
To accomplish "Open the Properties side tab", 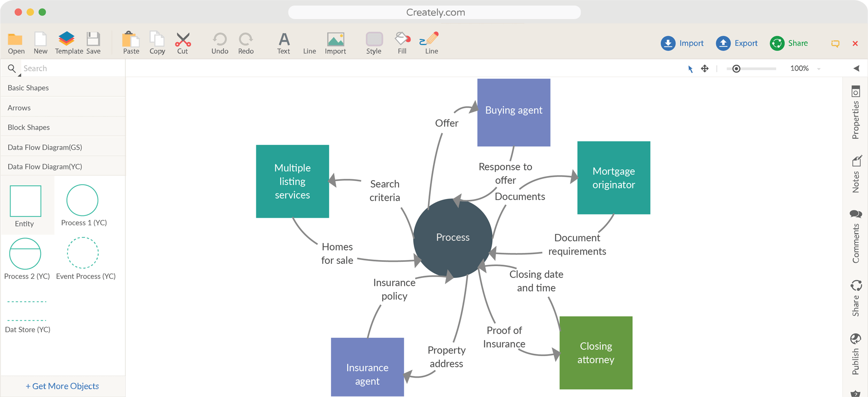I will click(x=856, y=113).
